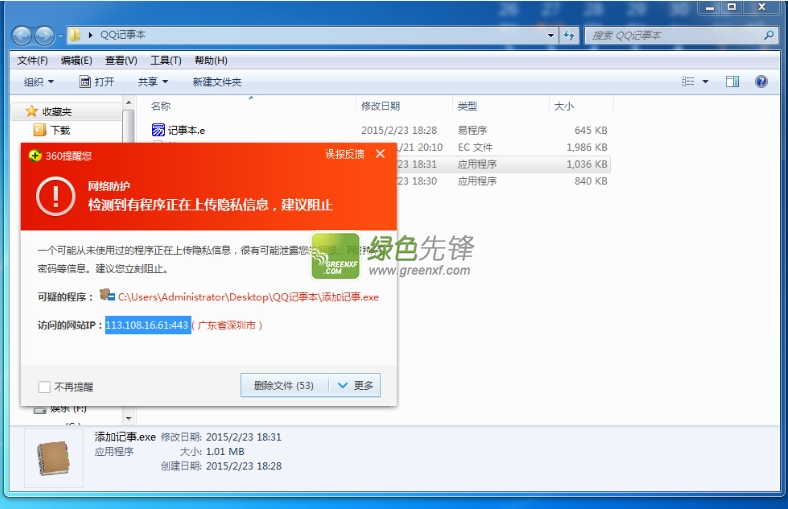Sort by the 类型 column header
The image size is (788, 509).
pyautogui.click(x=467, y=106)
